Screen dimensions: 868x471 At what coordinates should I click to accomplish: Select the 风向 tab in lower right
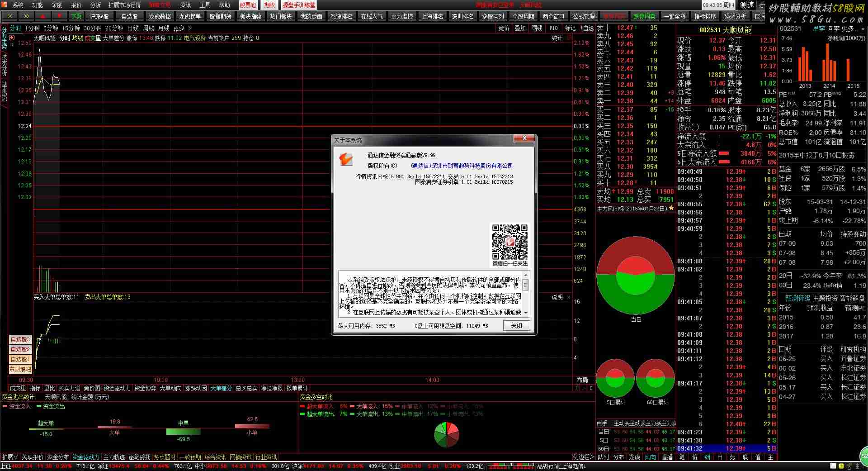(650, 457)
